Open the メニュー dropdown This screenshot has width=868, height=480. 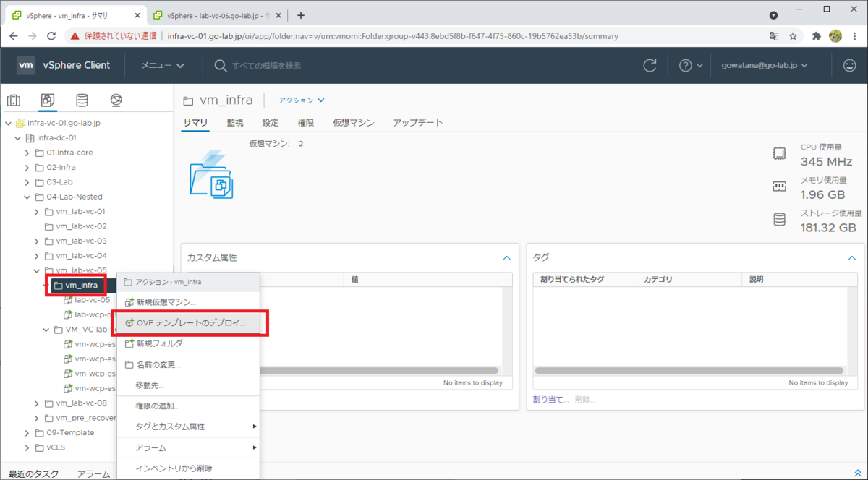coord(162,65)
